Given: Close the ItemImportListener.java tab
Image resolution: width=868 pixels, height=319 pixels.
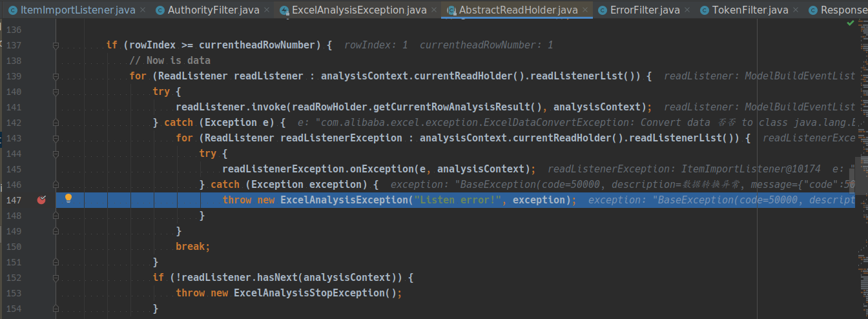Looking at the screenshot, I should (x=143, y=10).
